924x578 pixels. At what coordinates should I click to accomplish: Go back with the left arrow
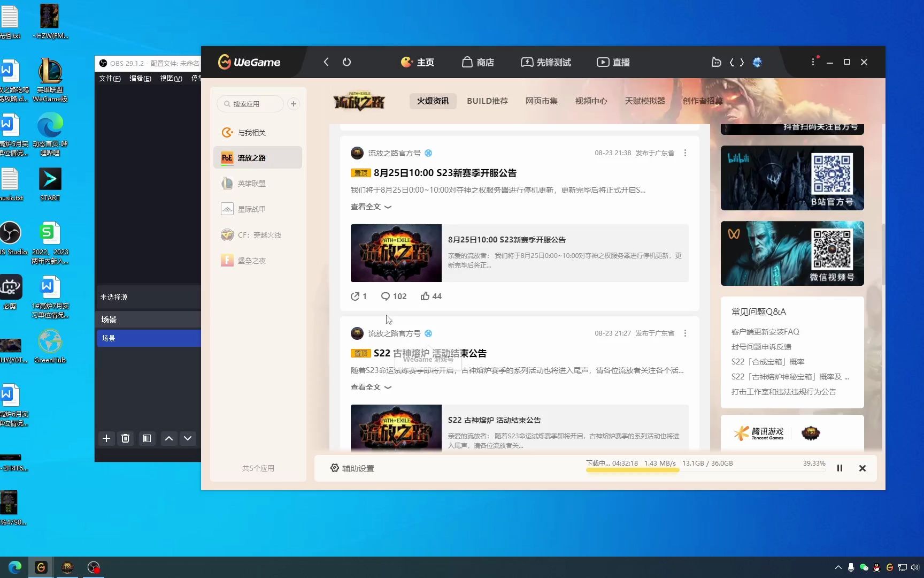point(326,62)
